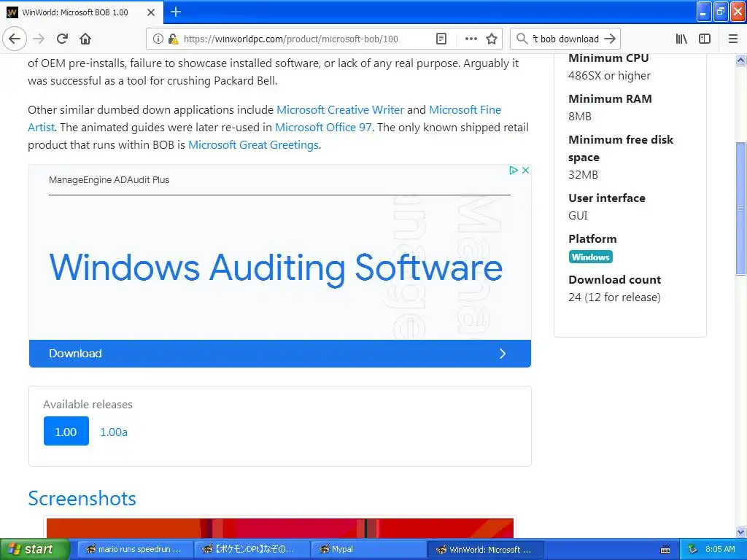The height and width of the screenshot is (560, 747).
Task: Open the browser home page
Action: tap(85, 39)
